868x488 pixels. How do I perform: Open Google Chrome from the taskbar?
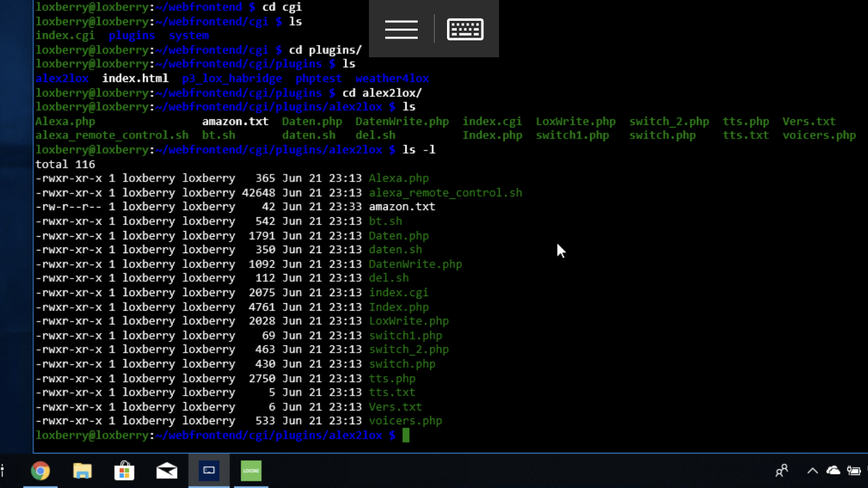point(40,470)
